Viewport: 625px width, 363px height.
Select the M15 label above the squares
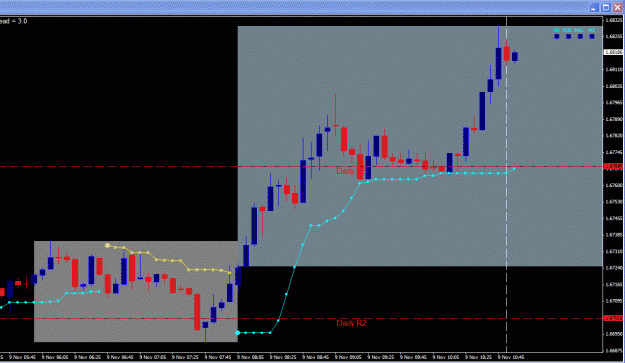[579, 30]
